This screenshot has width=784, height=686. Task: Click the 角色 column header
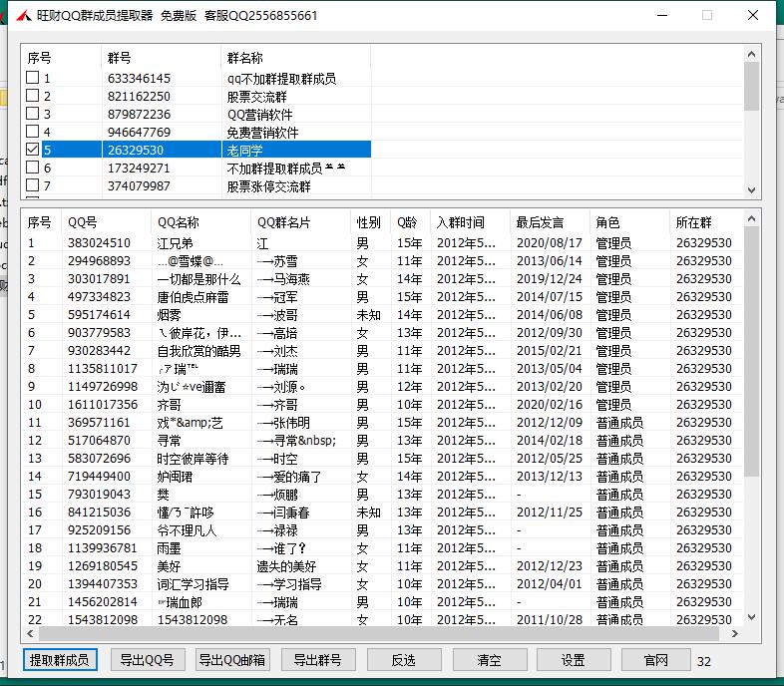pos(630,222)
